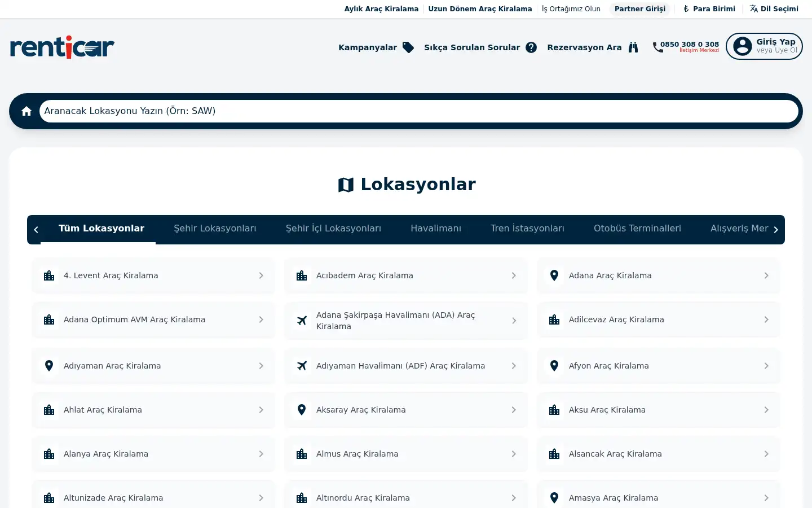
Task: Switch to Şehir İçi Lokasyonları tab
Action: click(x=333, y=229)
